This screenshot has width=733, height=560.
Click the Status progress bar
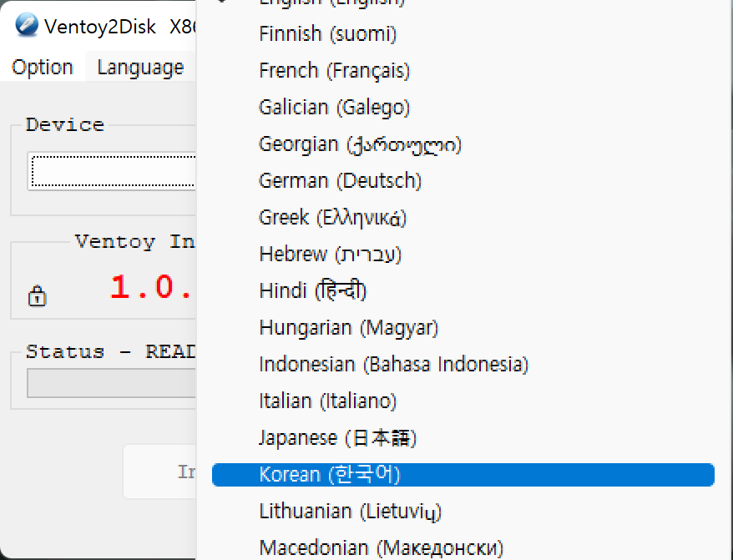[111, 383]
